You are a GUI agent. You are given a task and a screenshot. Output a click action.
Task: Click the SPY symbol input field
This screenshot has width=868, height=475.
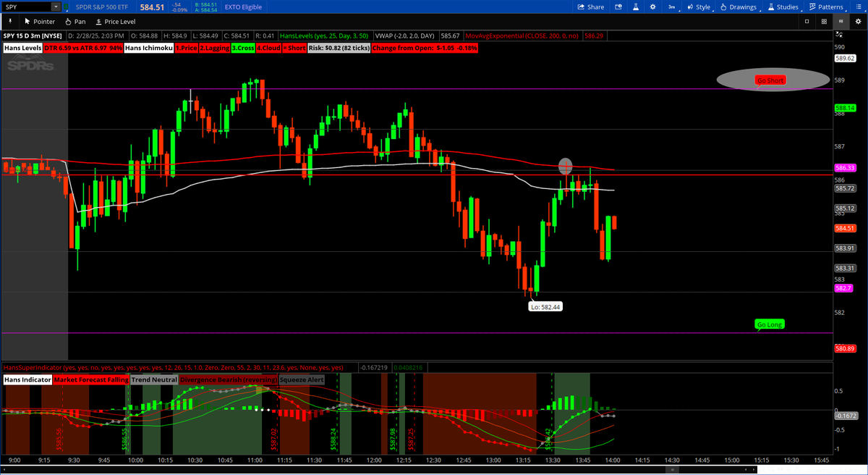pos(27,7)
